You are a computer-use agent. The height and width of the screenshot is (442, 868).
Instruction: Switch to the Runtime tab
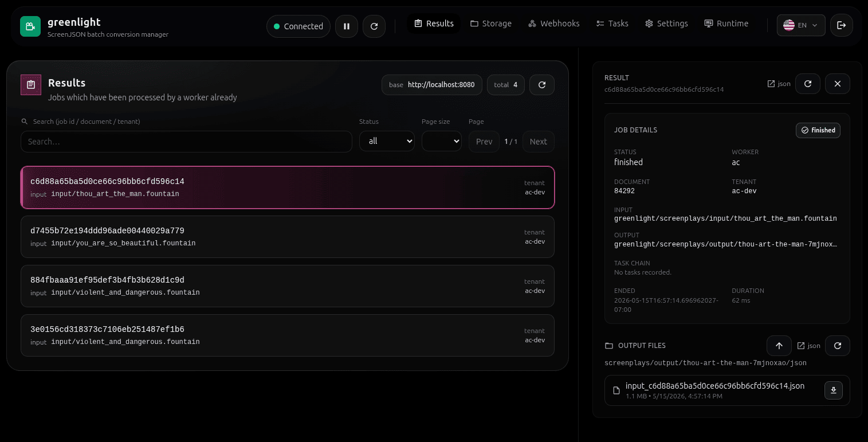point(726,24)
